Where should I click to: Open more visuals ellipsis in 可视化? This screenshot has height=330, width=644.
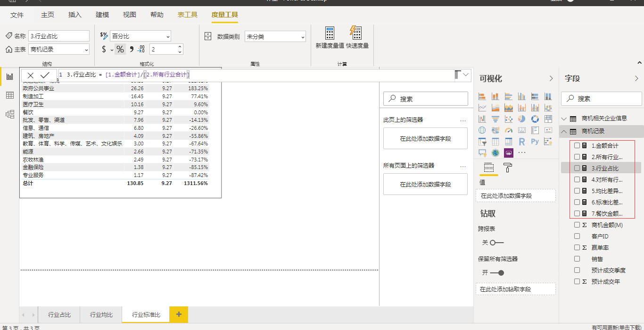522,152
